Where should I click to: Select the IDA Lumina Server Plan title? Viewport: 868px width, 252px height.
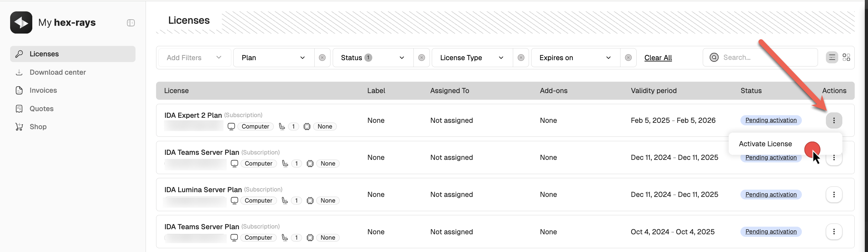tap(203, 190)
